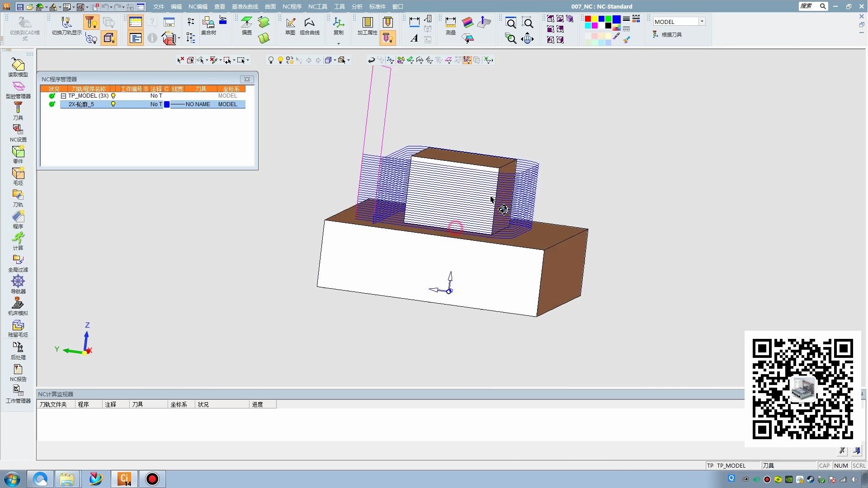The height and width of the screenshot is (488, 868).
Task: Click the 草图 sketch toolbar icon
Action: (290, 25)
